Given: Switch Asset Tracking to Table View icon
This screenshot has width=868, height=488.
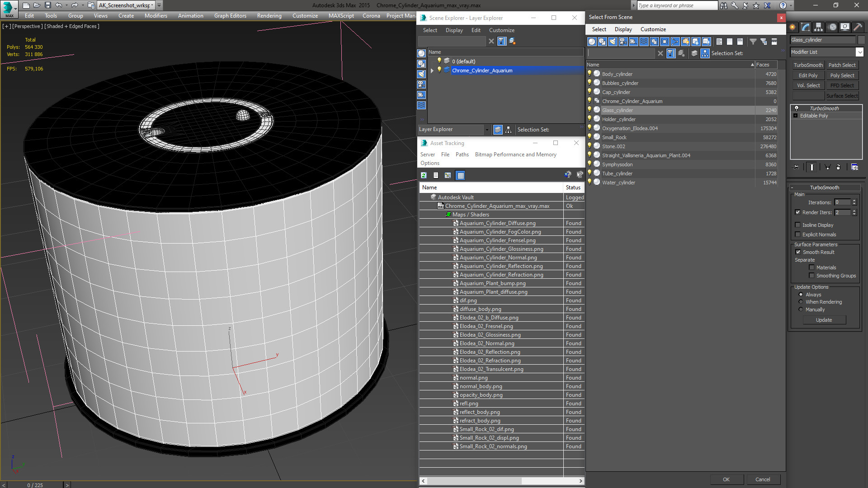Looking at the screenshot, I should (x=461, y=175).
